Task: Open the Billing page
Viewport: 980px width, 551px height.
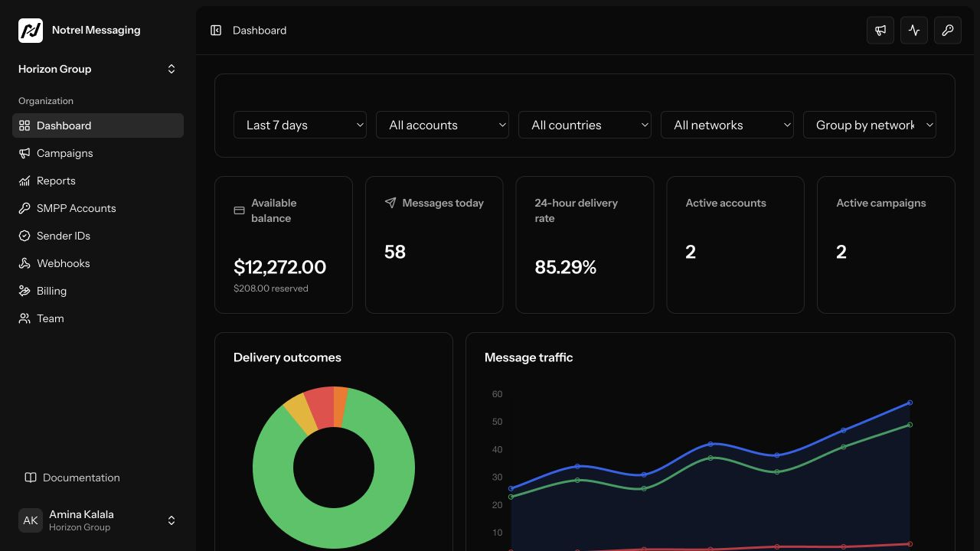Action: click(x=98, y=291)
